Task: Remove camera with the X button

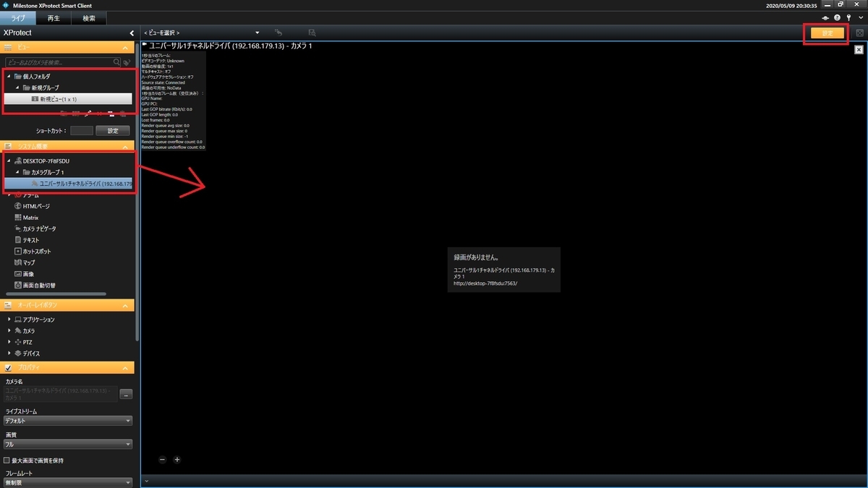Action: click(x=858, y=50)
